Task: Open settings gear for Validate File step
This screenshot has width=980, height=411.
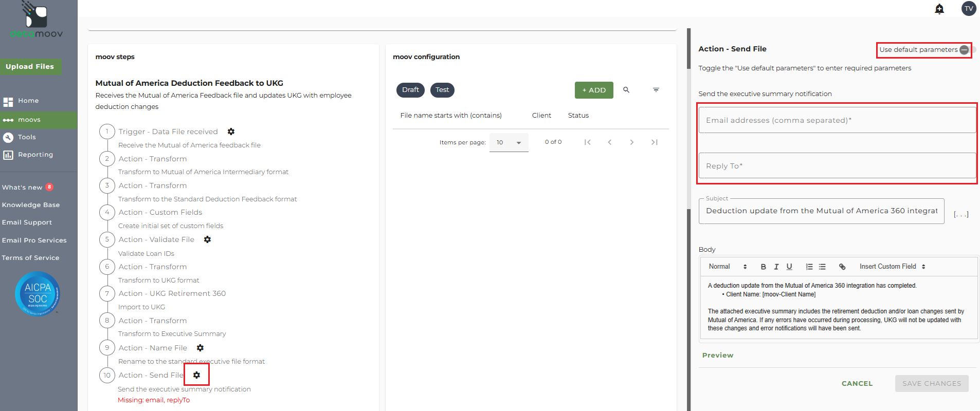Action: (207, 239)
